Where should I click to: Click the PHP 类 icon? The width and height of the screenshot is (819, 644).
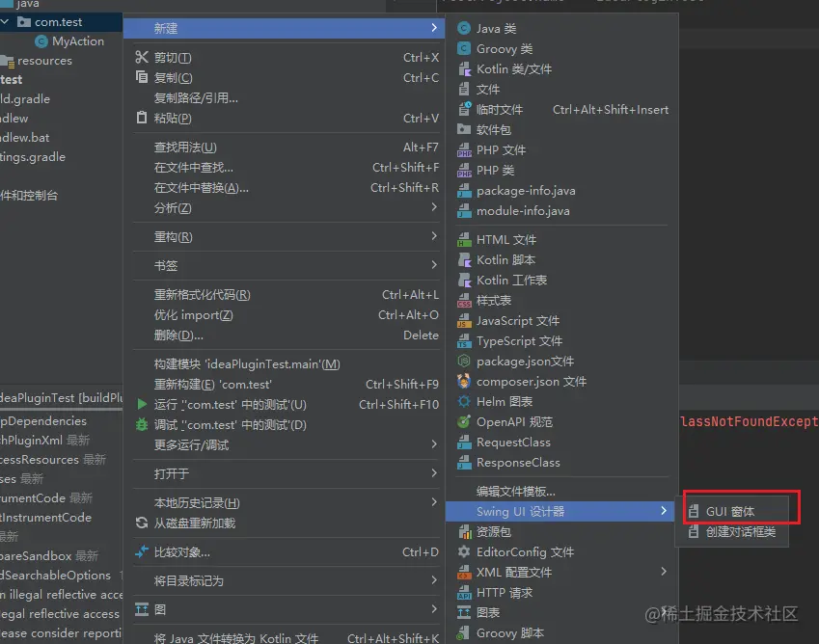point(464,170)
